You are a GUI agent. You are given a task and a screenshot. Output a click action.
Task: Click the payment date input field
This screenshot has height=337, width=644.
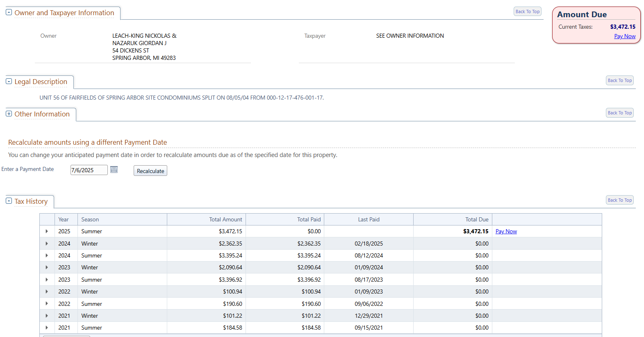(x=89, y=170)
